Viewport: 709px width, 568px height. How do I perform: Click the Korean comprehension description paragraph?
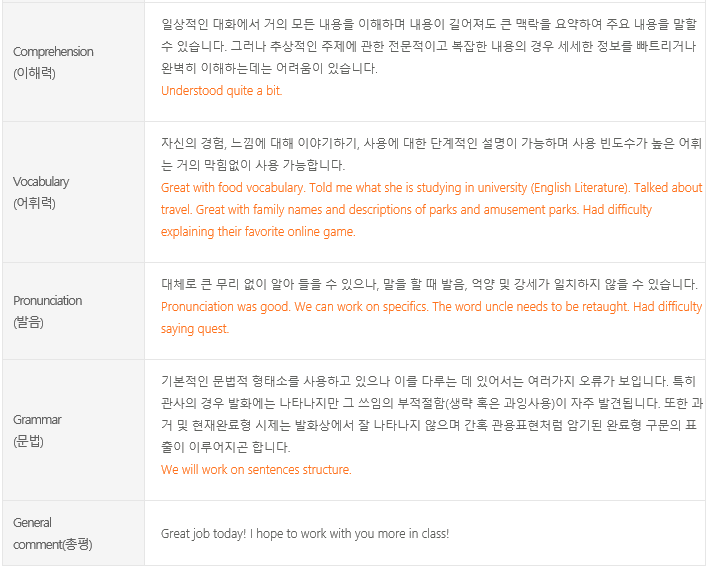(x=429, y=46)
